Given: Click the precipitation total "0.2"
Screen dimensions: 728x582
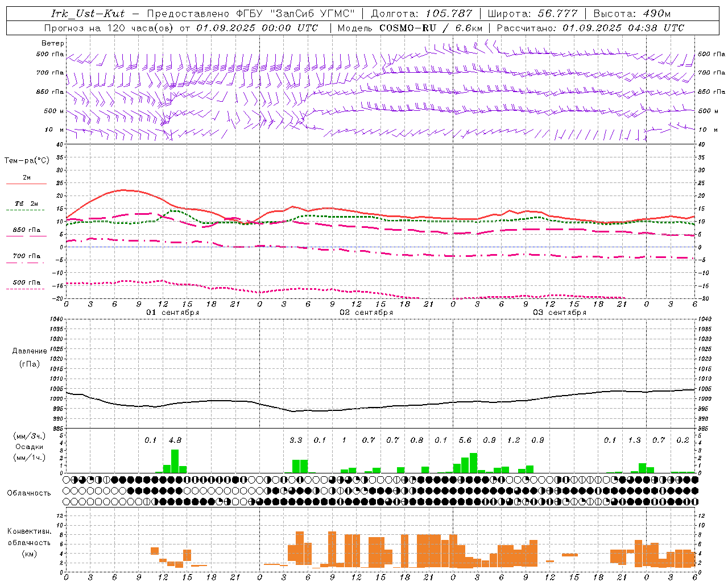Looking at the screenshot, I should [682, 440].
